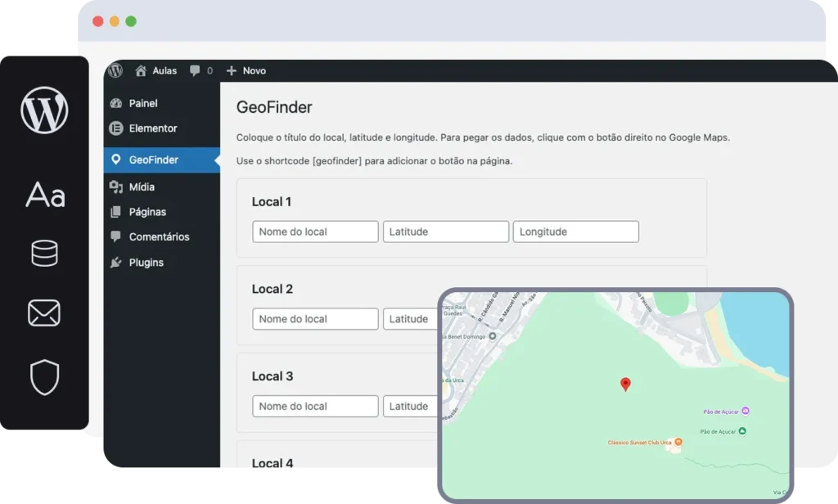838x504 pixels.
Task: Open the Comentários menu item
Action: (x=161, y=236)
